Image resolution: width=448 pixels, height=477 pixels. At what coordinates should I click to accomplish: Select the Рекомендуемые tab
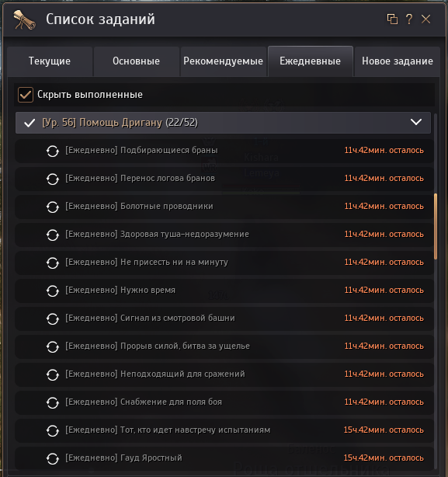pos(223,61)
